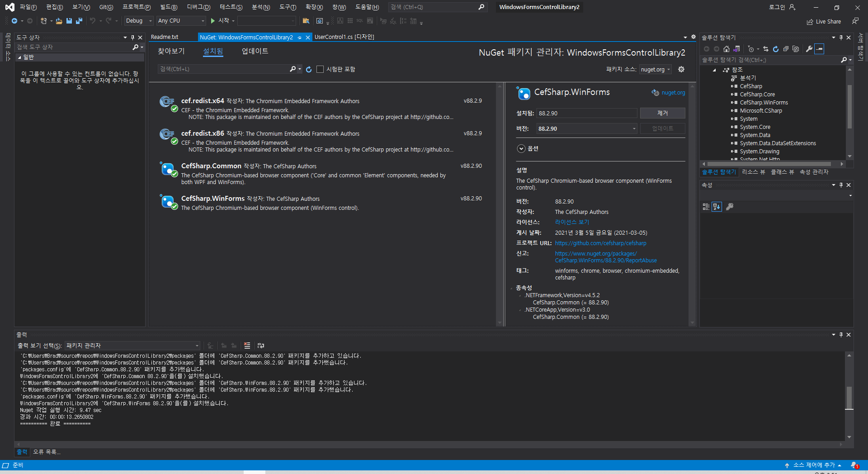Click the output pane vertical scrollbar thumb
The image size is (868, 474).
tap(849, 398)
